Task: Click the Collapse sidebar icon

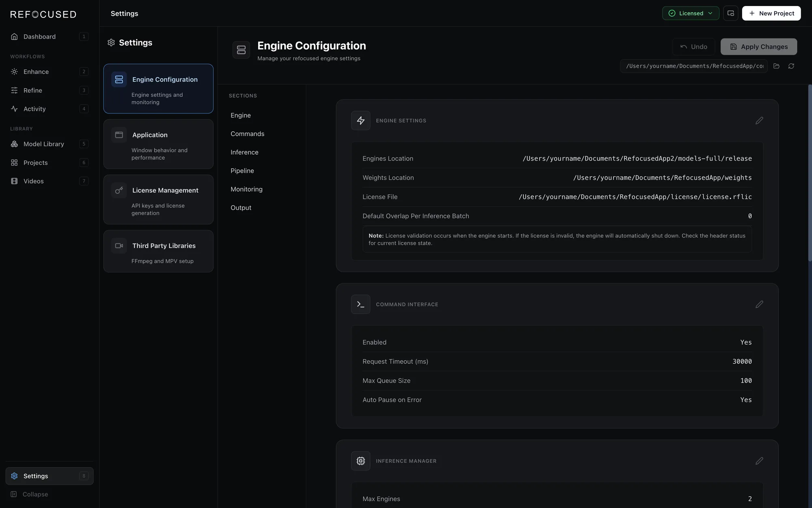Action: (x=14, y=494)
